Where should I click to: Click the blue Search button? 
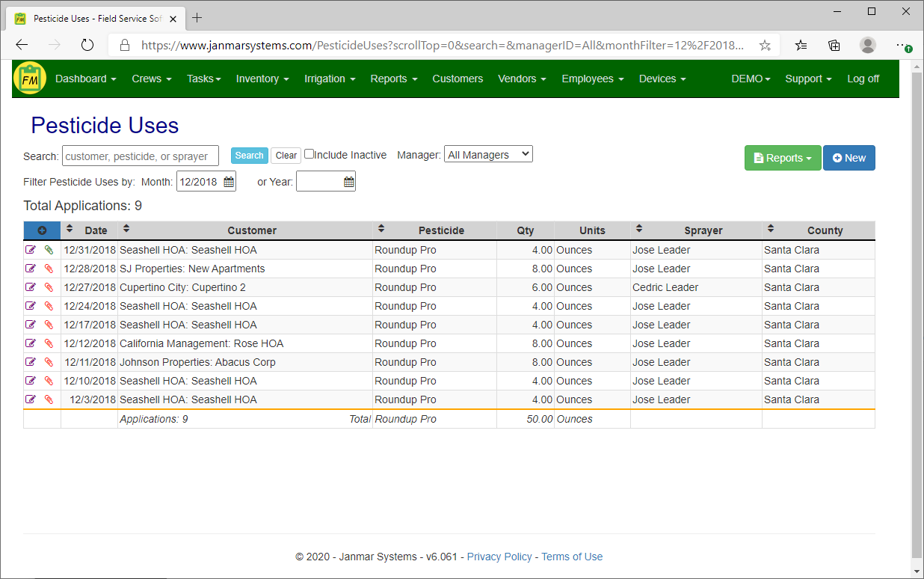249,156
